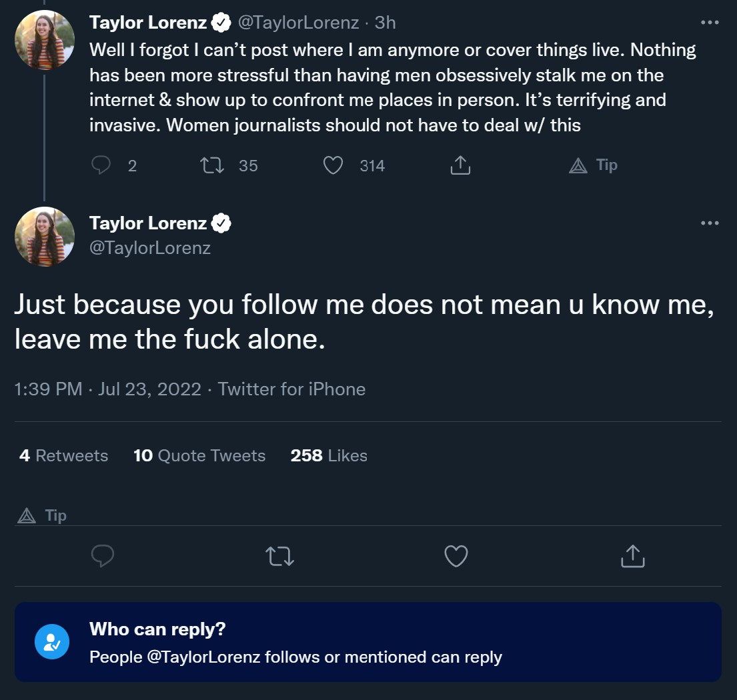Screen dimensions: 737x700
Task: Like the first tweet with 314 likes
Action: 333,165
